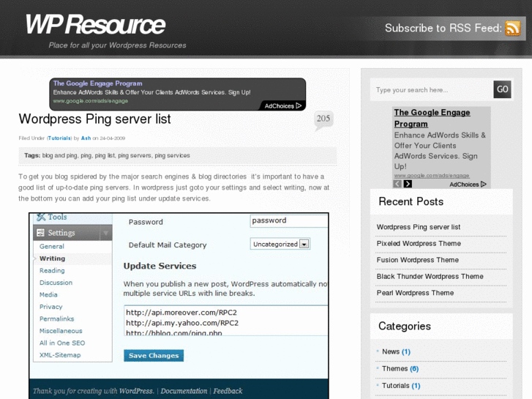Select XML-Sitemap menu item
Image resolution: width=532 pixels, height=399 pixels.
point(60,355)
